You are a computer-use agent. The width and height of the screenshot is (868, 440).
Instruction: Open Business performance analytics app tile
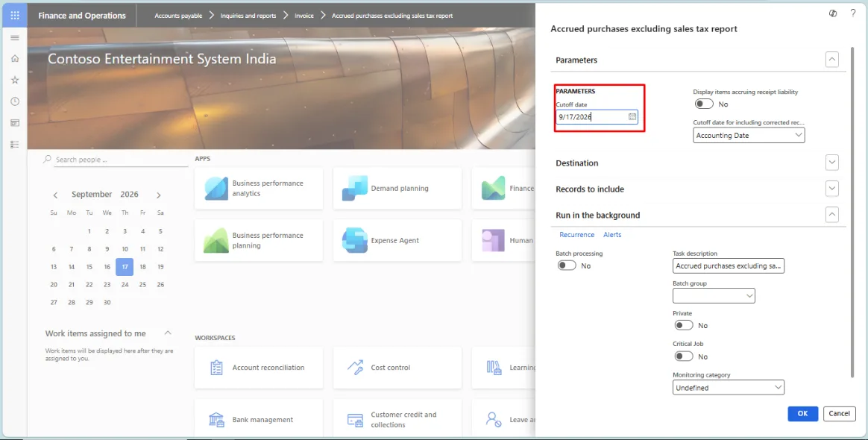259,188
